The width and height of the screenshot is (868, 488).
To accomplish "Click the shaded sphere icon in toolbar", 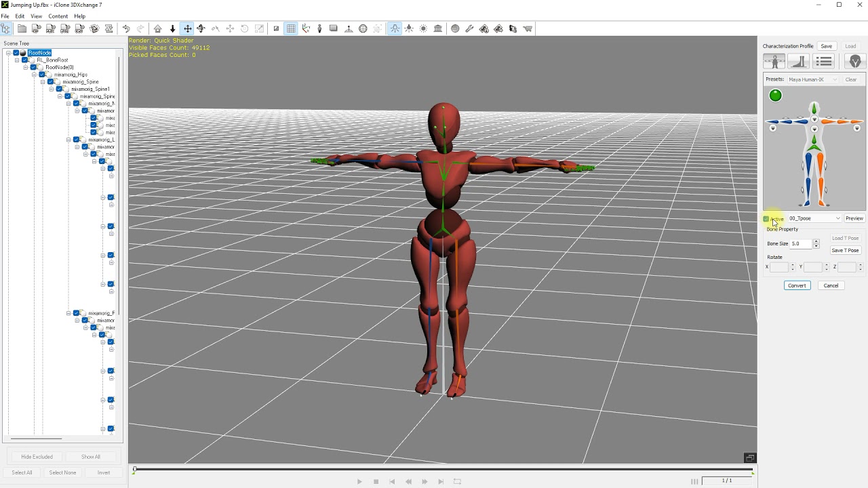I will click(x=455, y=28).
